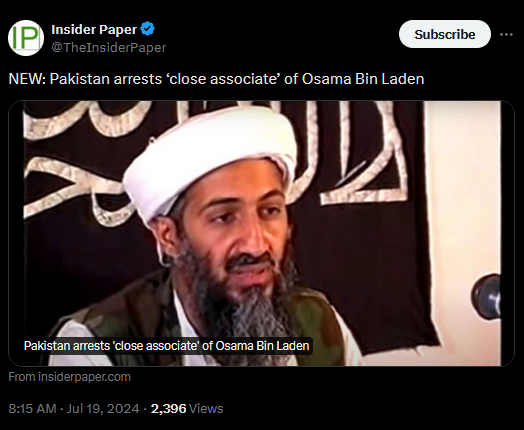Click the blue verified checkmark badge

[x=147, y=29]
